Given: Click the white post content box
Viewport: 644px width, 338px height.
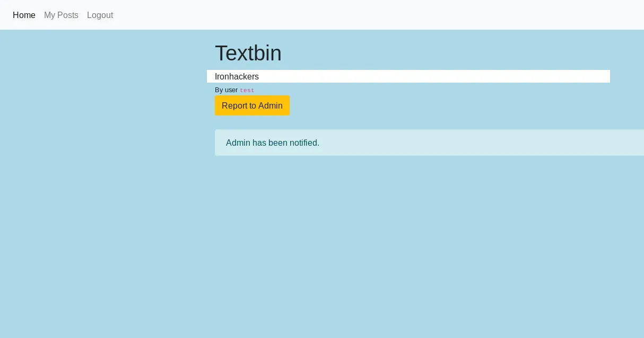Looking at the screenshot, I should tap(424, 76).
